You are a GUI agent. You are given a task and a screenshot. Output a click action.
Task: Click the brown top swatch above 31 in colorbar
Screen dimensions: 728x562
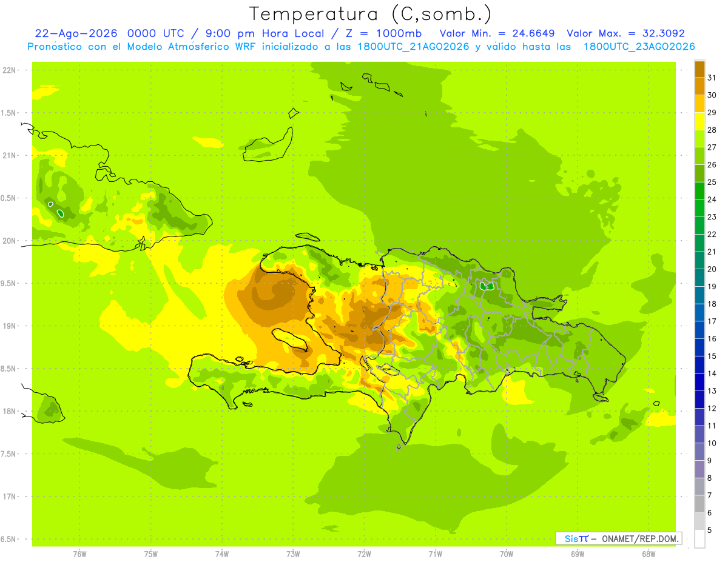699,69
